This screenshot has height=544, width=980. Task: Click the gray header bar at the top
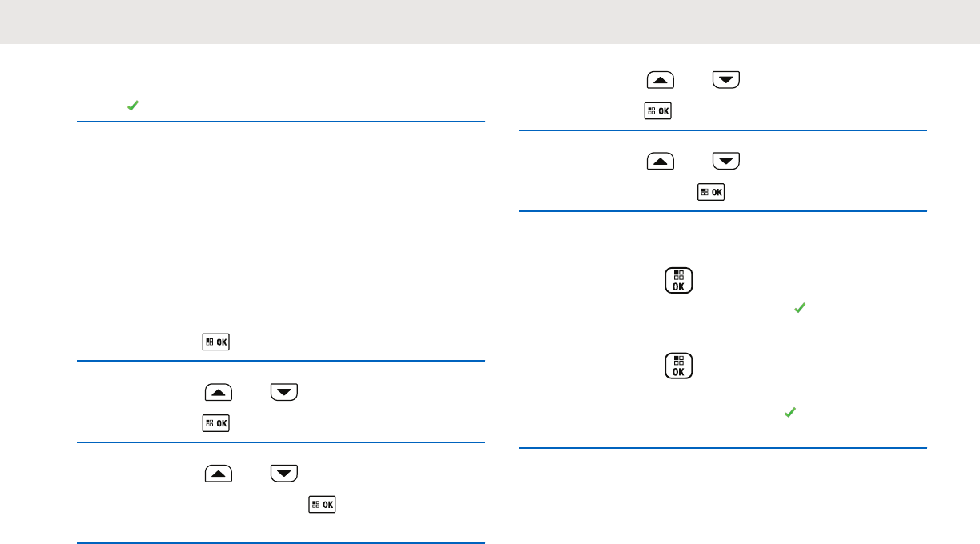point(490,22)
